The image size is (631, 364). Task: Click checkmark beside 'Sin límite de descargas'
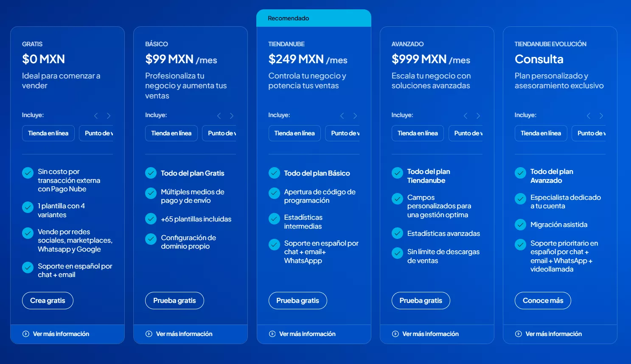397,253
